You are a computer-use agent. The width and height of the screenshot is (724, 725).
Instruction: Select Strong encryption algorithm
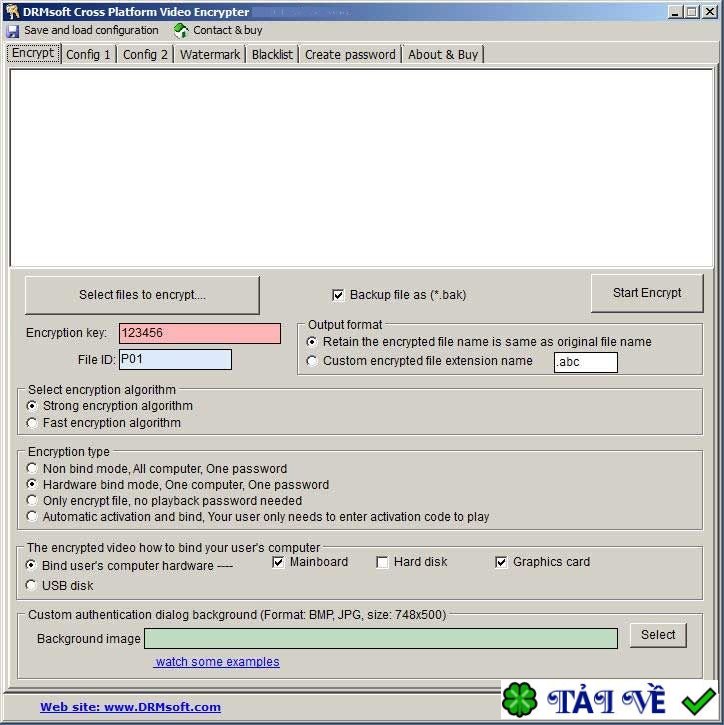point(32,406)
